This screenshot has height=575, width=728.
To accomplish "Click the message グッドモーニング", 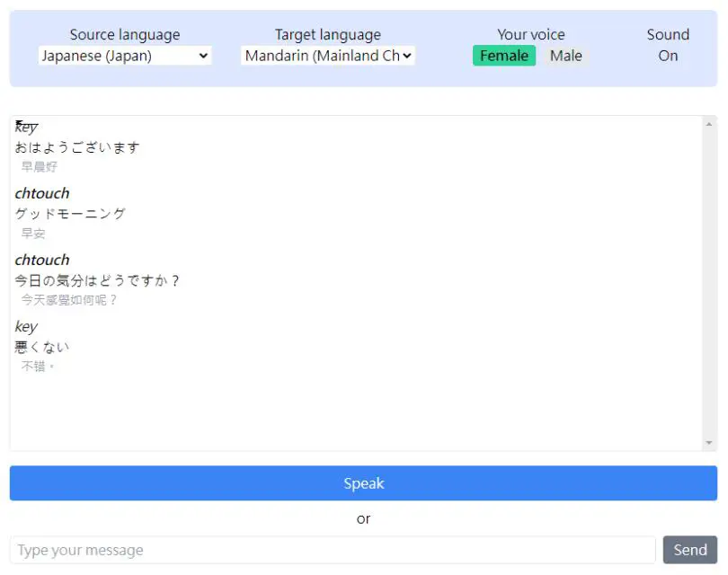I will click(70, 214).
